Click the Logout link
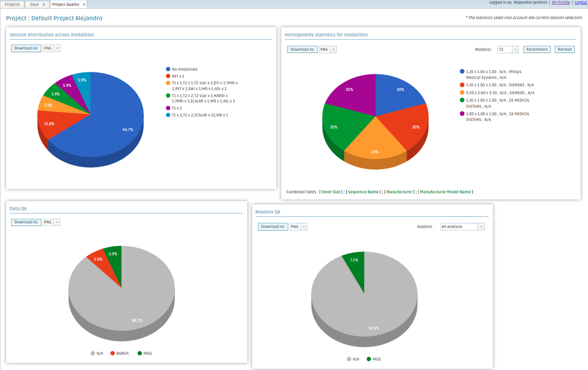The height and width of the screenshot is (370, 588). (581, 2)
